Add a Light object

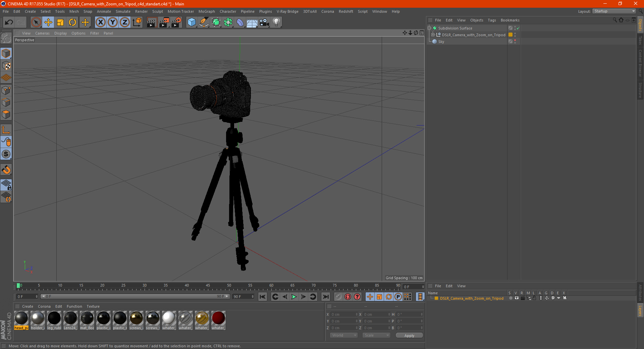click(276, 22)
